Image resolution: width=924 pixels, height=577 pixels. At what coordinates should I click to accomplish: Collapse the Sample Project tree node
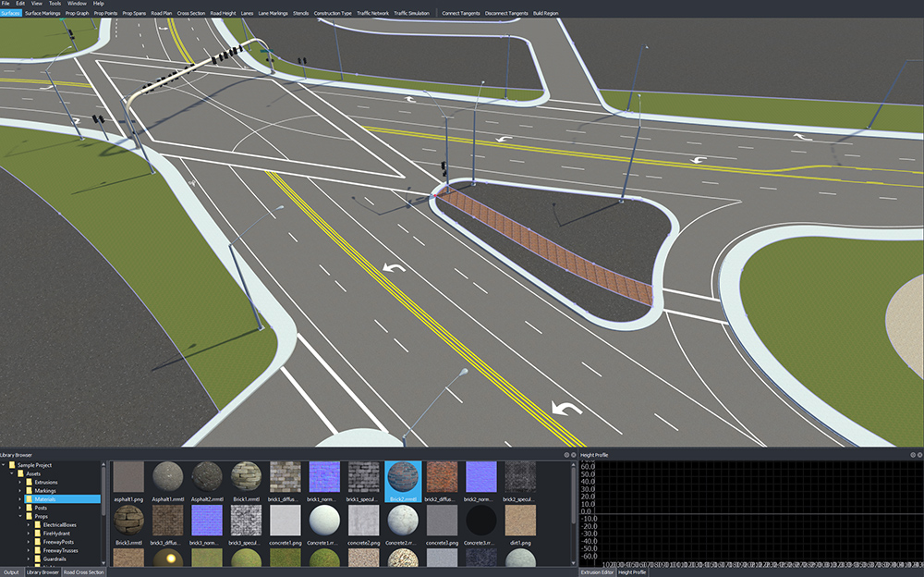click(5, 465)
